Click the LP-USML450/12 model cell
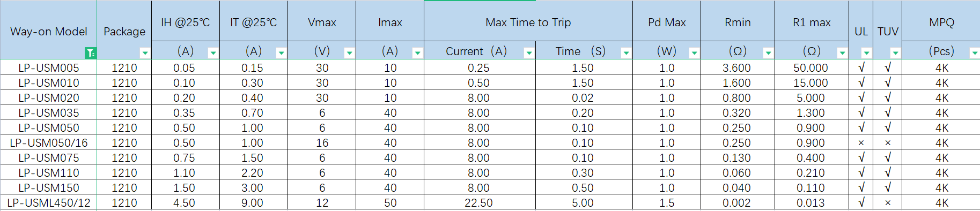Viewport: 980px width, 211px height. tap(49, 203)
